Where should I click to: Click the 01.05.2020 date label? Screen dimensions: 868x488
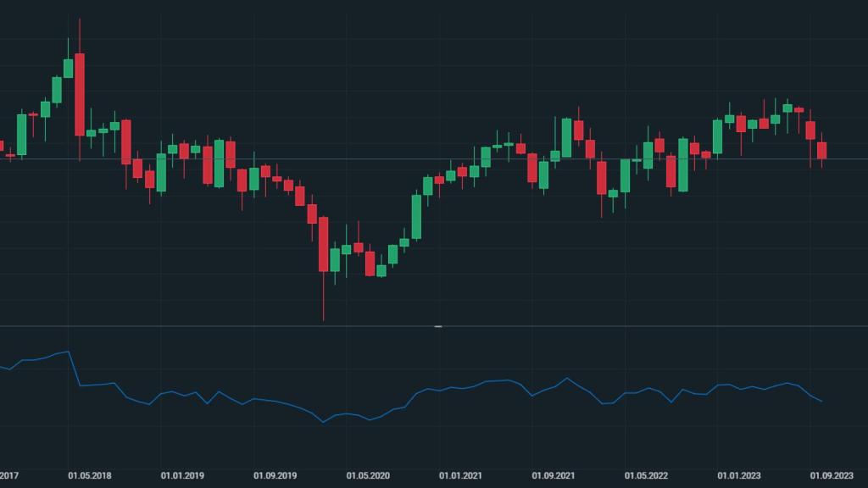(368, 476)
